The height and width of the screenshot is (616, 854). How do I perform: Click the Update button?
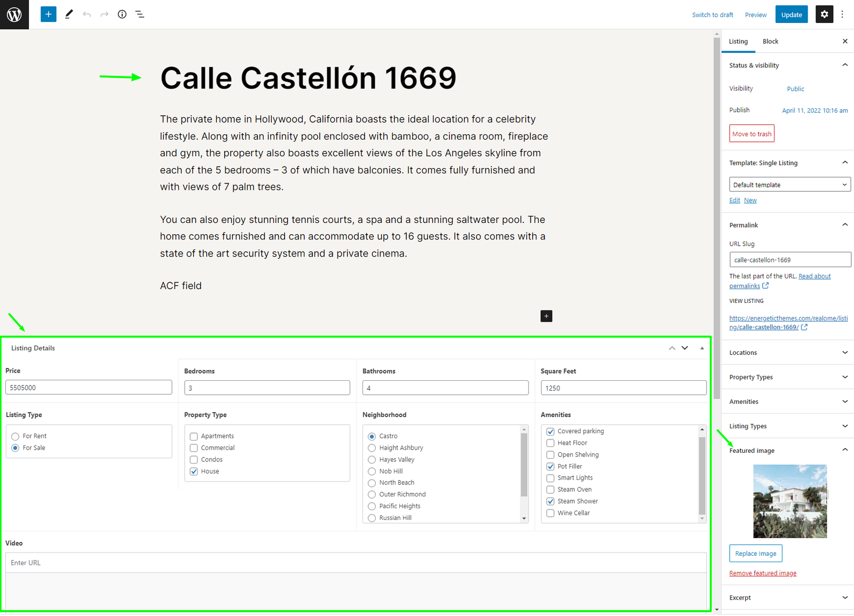click(x=791, y=14)
